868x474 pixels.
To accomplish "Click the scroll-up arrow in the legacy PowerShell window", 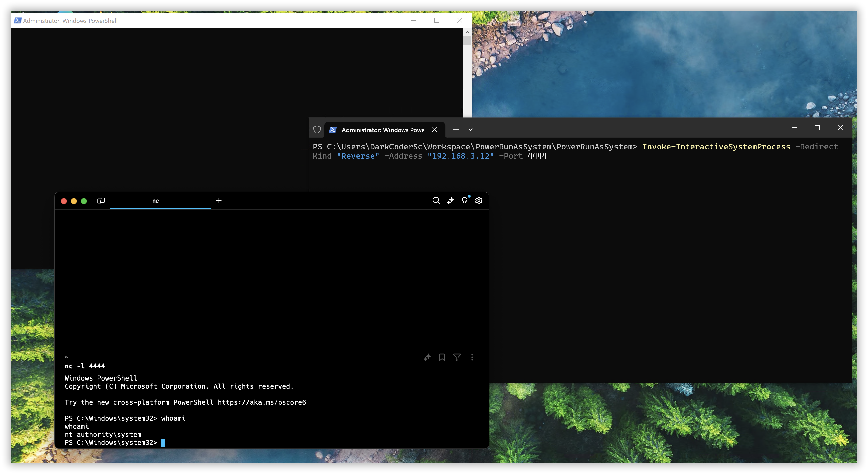I will point(467,32).
